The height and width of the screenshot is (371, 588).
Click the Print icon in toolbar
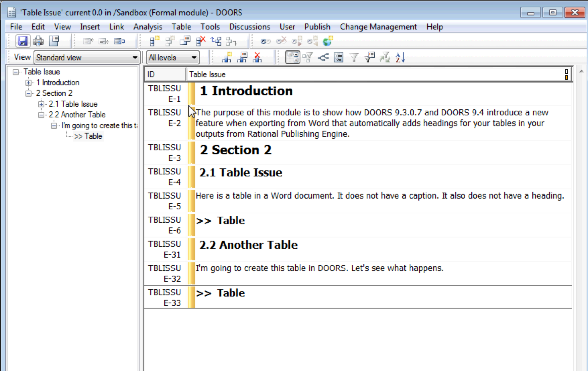tap(38, 41)
